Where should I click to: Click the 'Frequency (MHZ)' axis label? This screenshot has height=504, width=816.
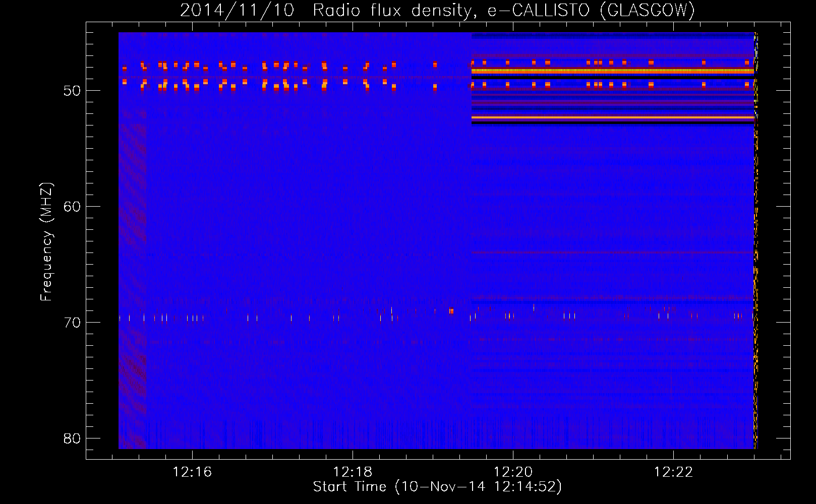click(46, 242)
